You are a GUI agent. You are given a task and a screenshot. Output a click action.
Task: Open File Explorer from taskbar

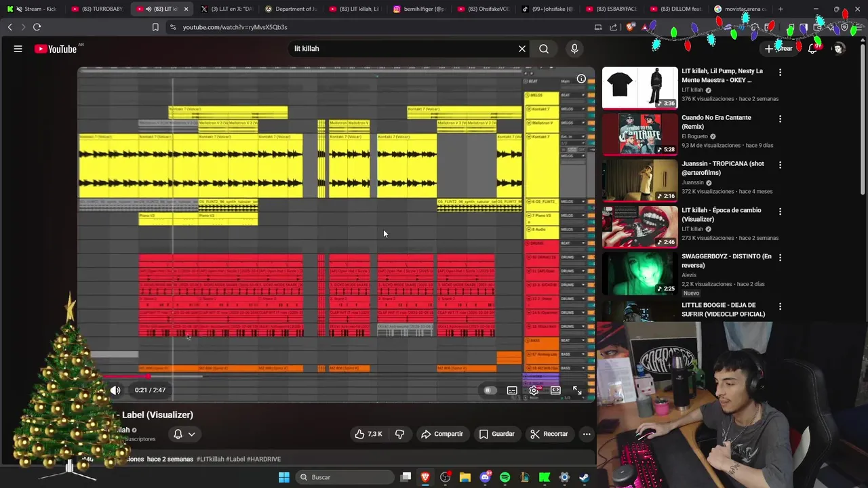[465, 477]
